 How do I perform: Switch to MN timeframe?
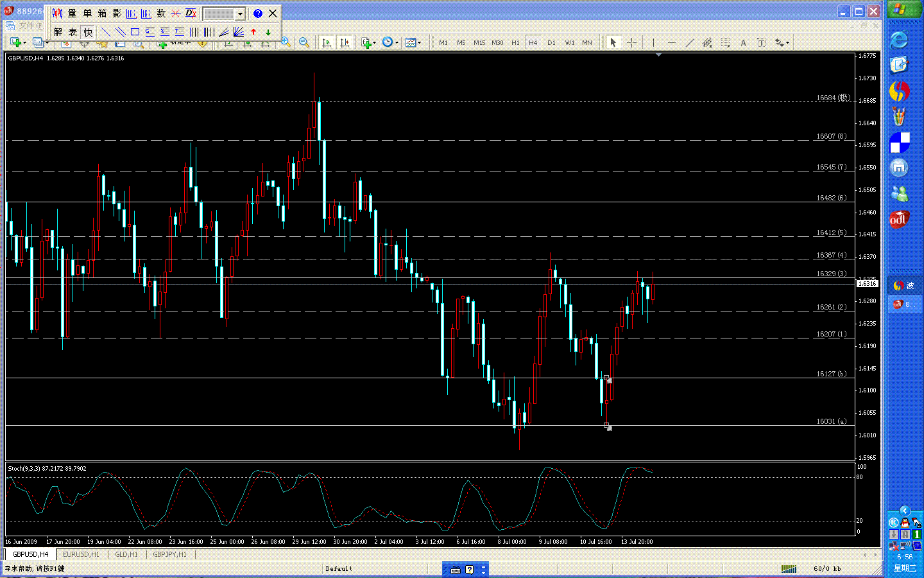coord(587,42)
